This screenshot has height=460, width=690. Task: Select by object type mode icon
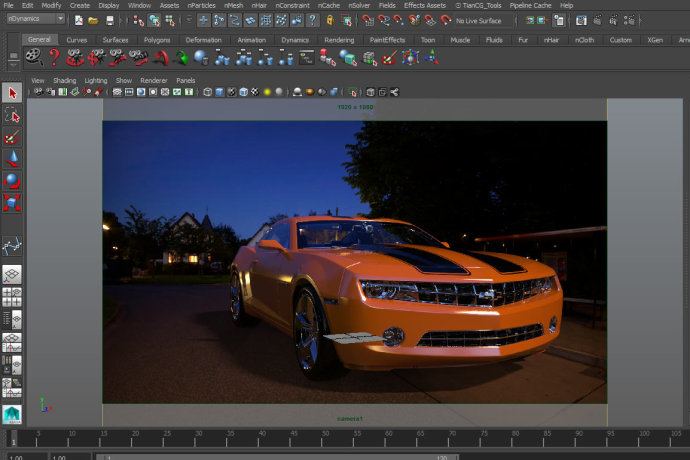coord(154,20)
